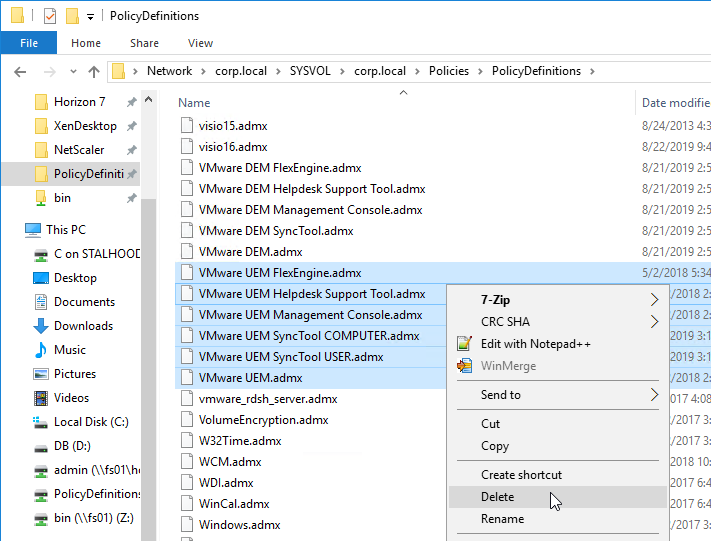
Task: Go back with the Back arrow
Action: click(x=20, y=72)
